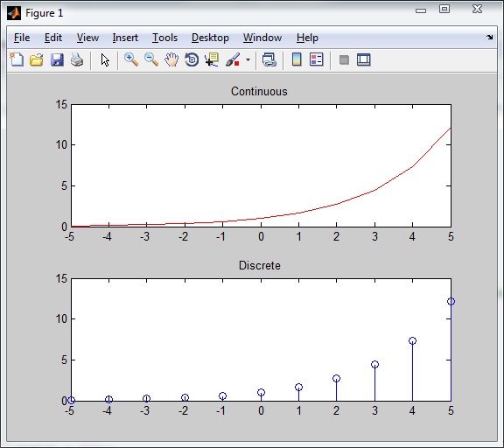Screen dimensions: 504x448
Task: Open the File menu
Action: pos(22,38)
